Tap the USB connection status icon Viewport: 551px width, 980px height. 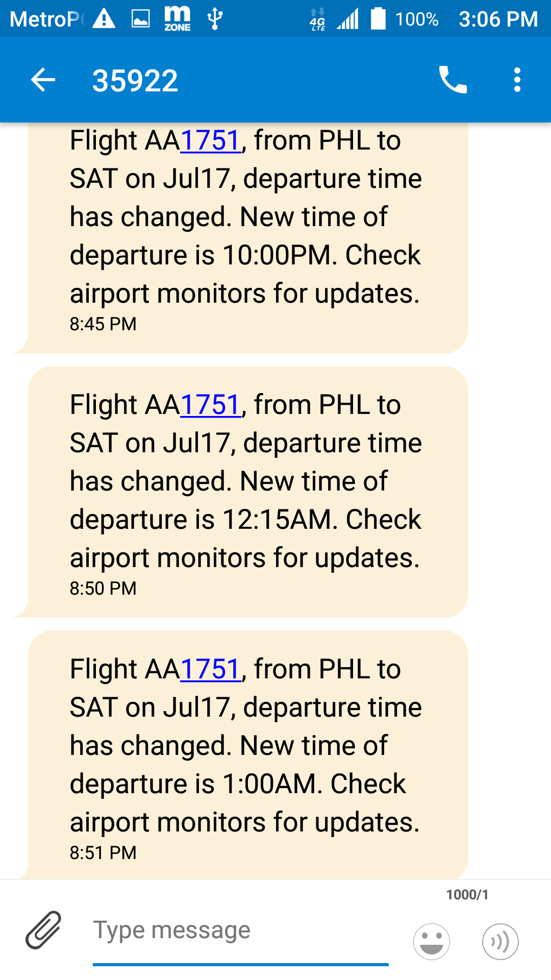215,19
